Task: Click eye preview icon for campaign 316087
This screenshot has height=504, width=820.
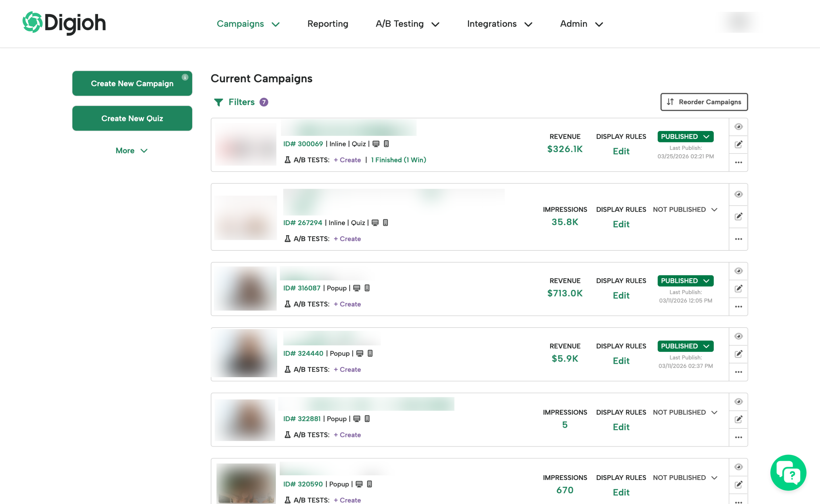Action: [738, 271]
